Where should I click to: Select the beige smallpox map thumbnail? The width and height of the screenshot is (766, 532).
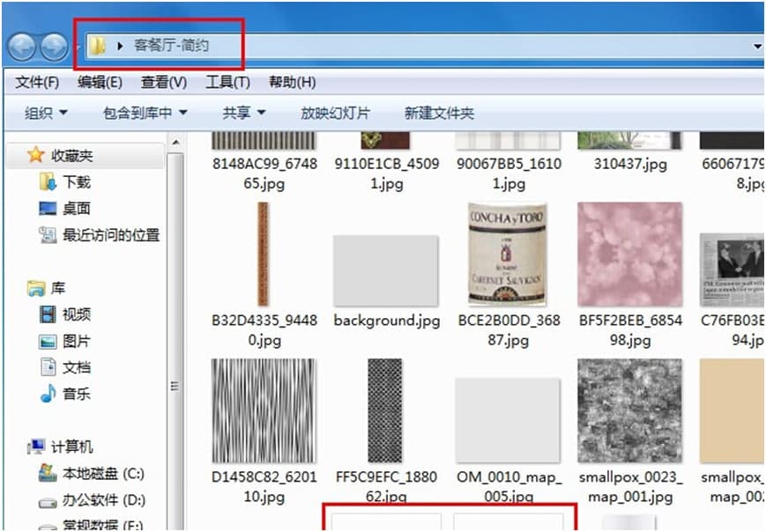coord(733,411)
